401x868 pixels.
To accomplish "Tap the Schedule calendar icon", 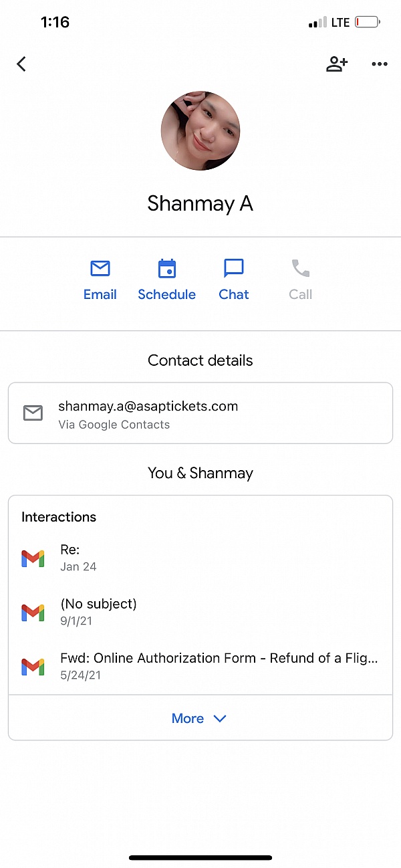I will pyautogui.click(x=167, y=269).
